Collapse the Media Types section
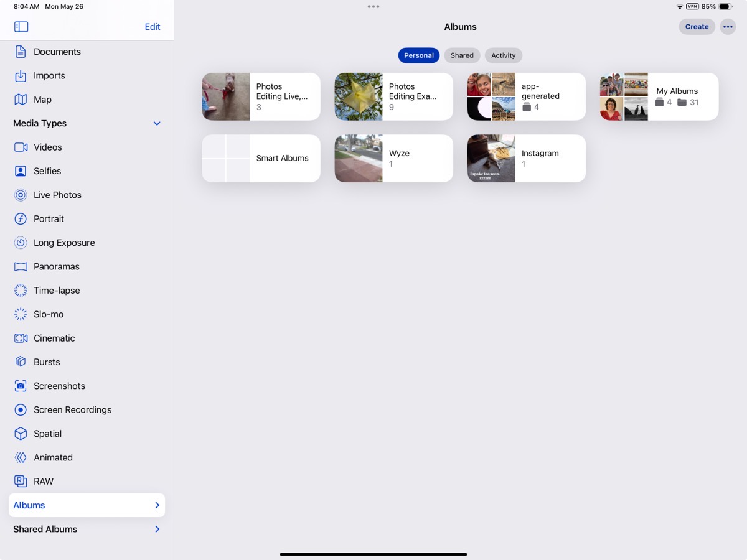This screenshot has width=747, height=560. [157, 123]
